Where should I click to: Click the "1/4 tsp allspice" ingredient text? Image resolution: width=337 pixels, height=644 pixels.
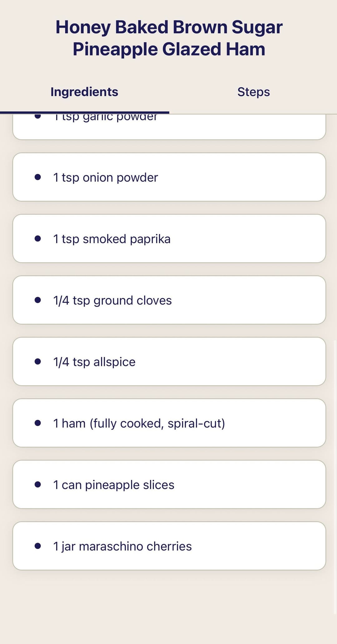[x=94, y=362]
